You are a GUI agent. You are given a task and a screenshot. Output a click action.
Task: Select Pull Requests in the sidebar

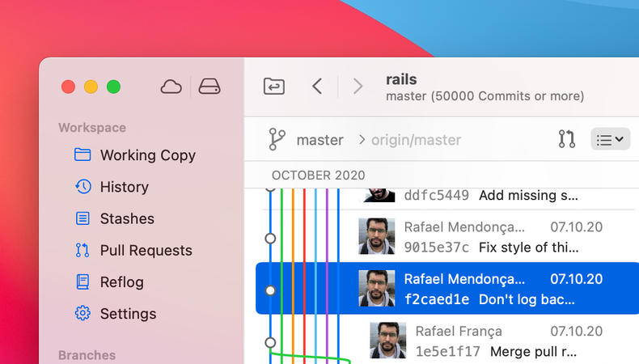click(146, 251)
